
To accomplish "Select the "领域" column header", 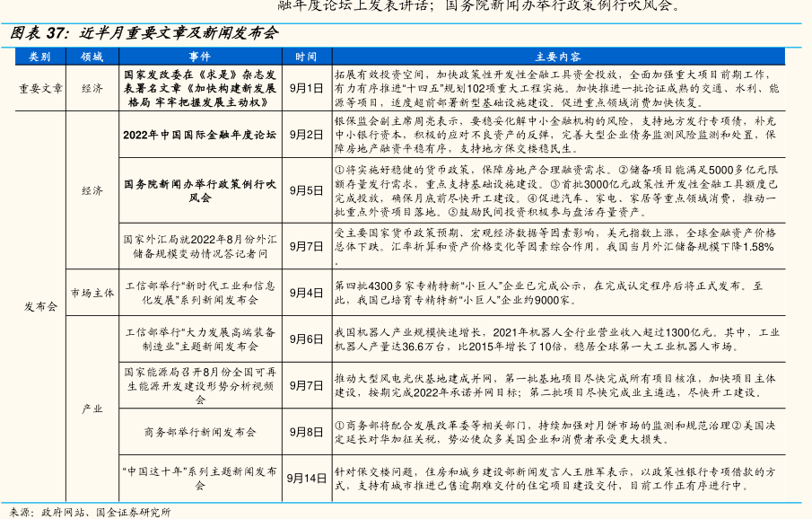I will 92,57.
